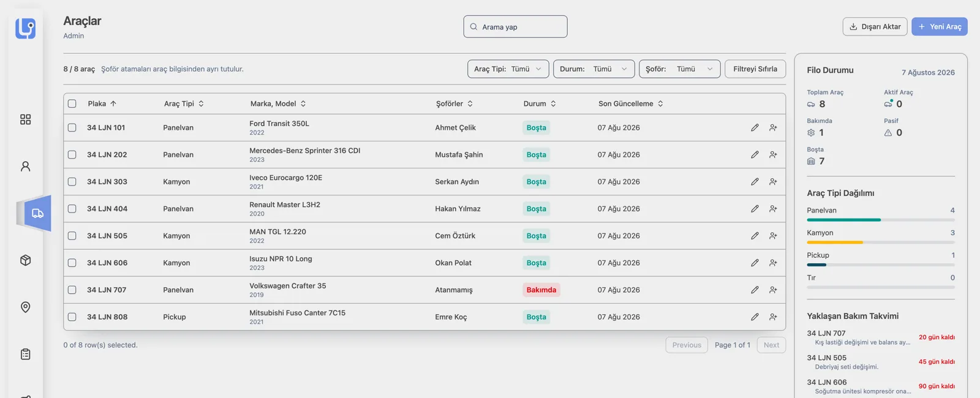Edit vehicle 34 LJN 202 pencil icon
This screenshot has height=398, width=980.
[x=755, y=154]
